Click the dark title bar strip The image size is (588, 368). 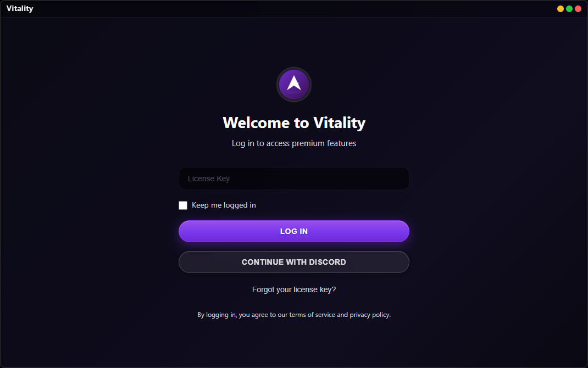tap(275, 8)
